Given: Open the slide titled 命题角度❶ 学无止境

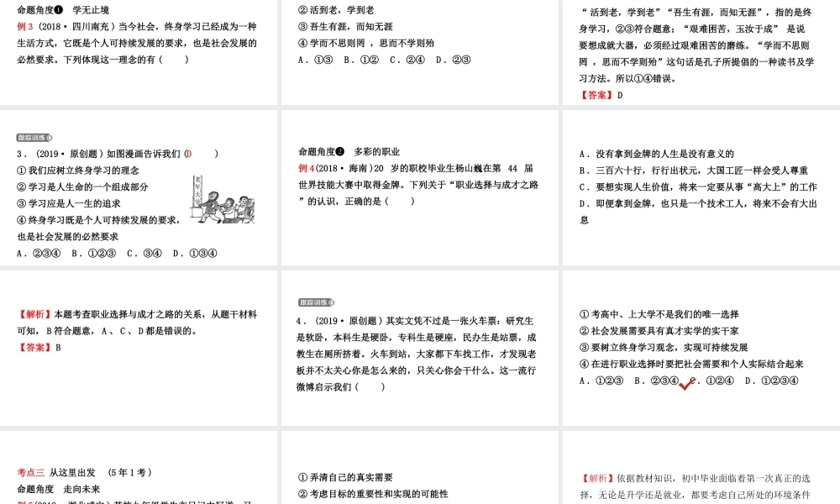Looking at the screenshot, I should pyautogui.click(x=139, y=52).
